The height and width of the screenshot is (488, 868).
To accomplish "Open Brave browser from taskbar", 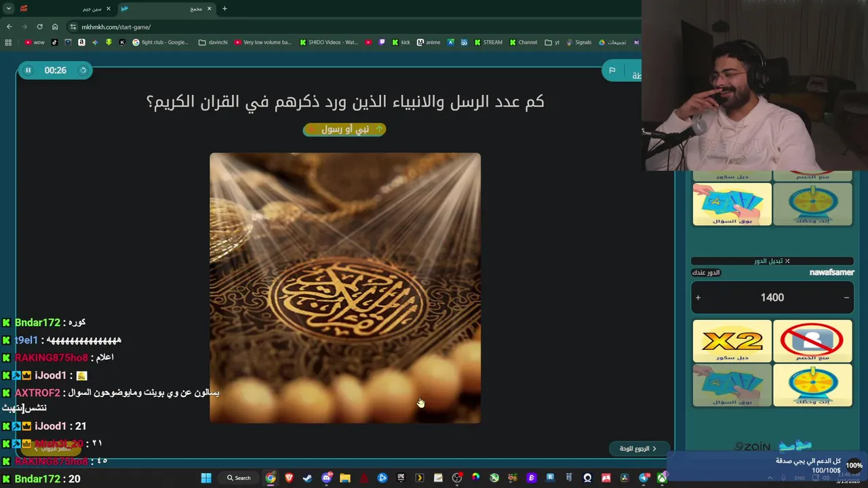I will (290, 478).
